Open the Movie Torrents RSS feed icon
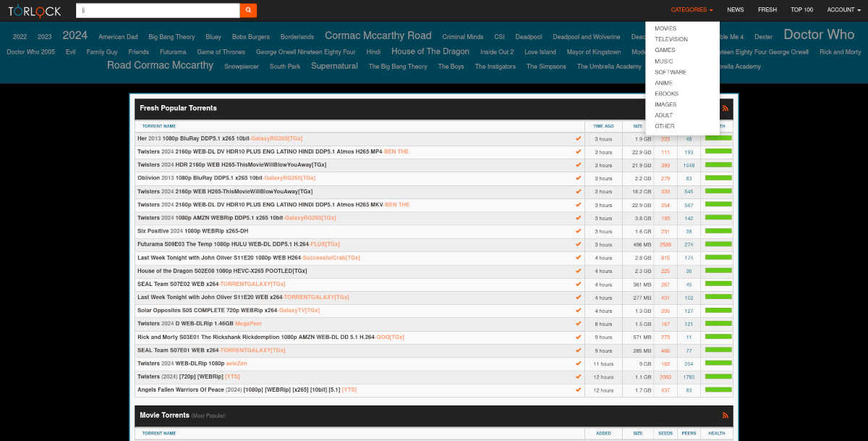Screen dimensions: 868x441 [x=726, y=415]
